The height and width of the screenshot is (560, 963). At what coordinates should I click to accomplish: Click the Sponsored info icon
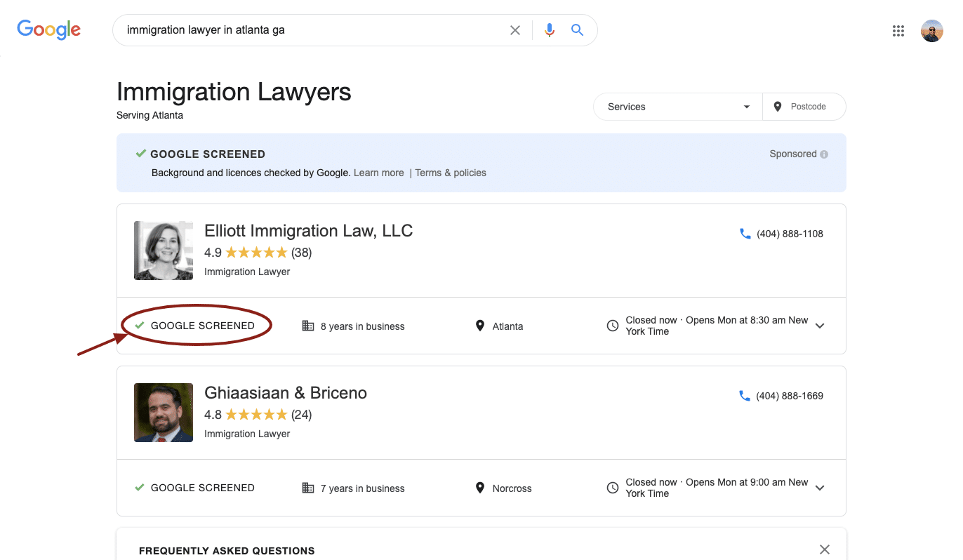[x=824, y=154]
